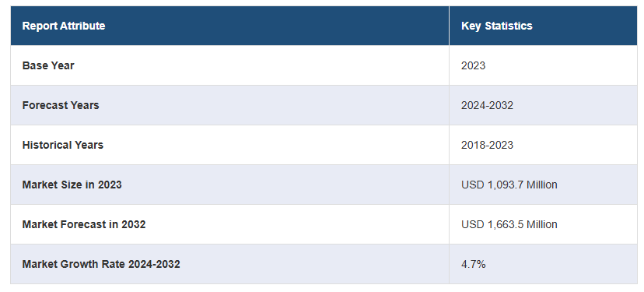
Task: Select the Historical Years label
Action: 63,145
